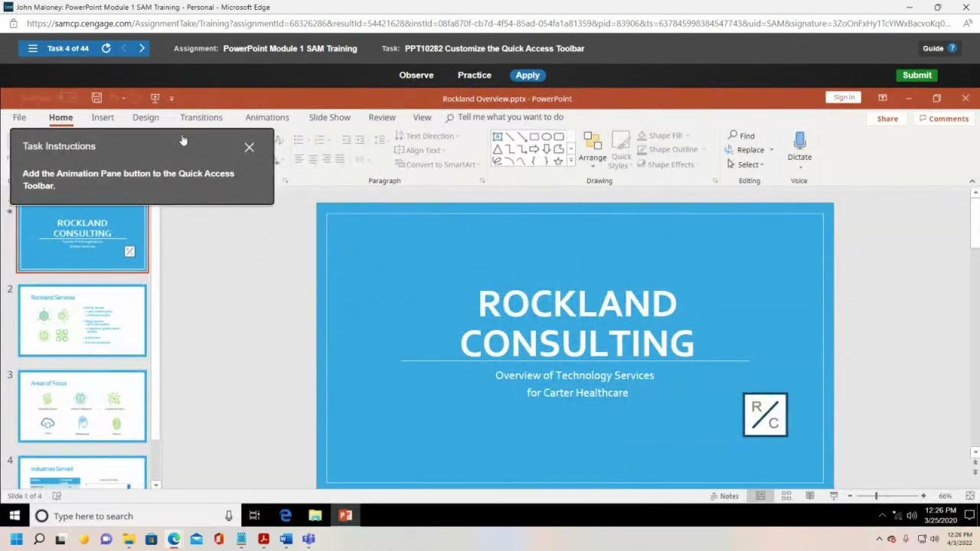This screenshot has width=980, height=551.
Task: Open the Paragraph dialog launcher
Action: [482, 181]
